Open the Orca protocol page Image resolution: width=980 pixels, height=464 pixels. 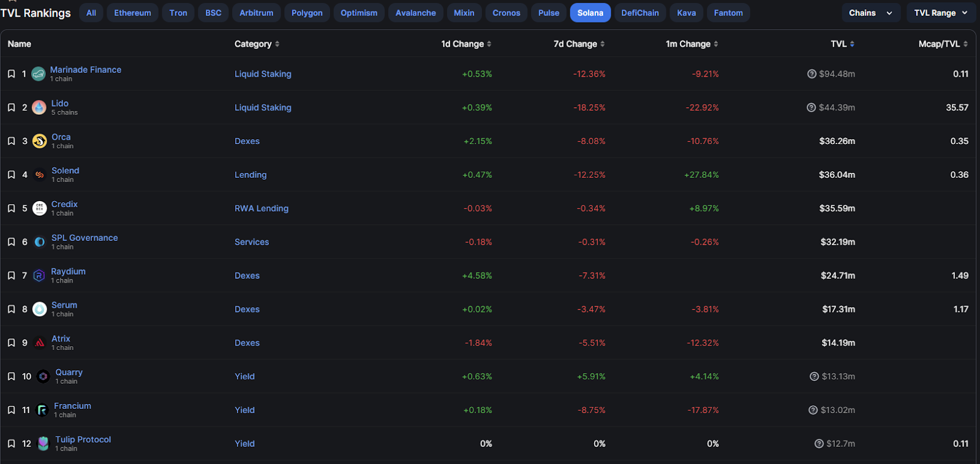point(61,137)
